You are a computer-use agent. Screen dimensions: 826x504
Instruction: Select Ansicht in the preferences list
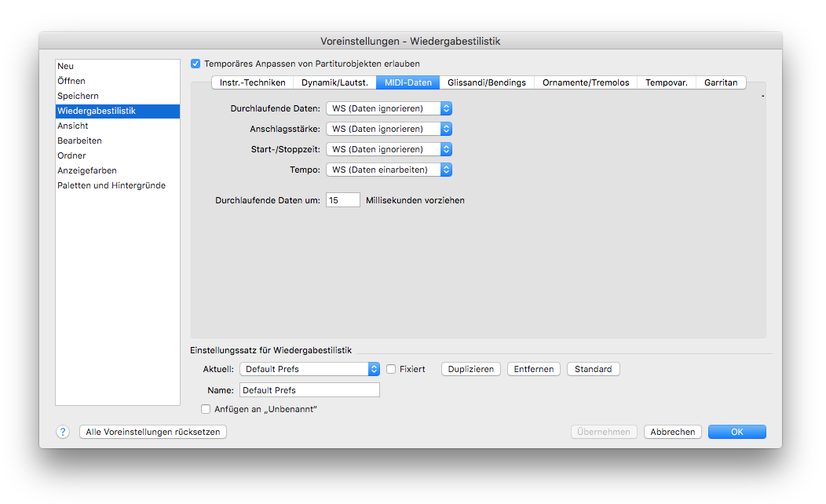(118, 126)
